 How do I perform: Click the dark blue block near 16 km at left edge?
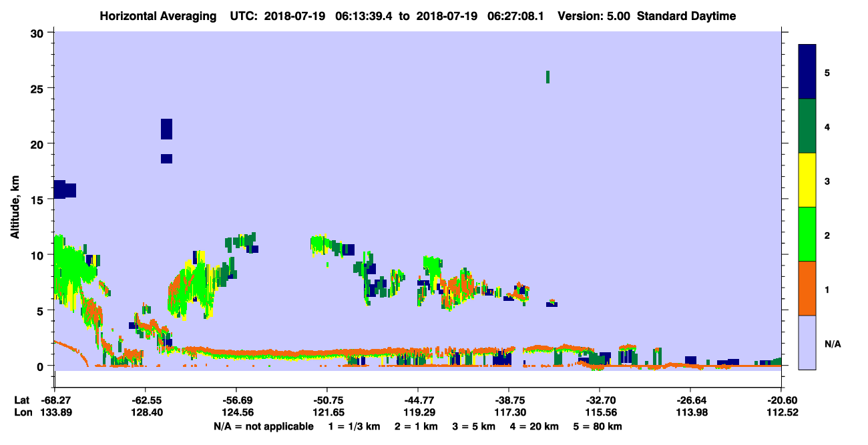65,189
